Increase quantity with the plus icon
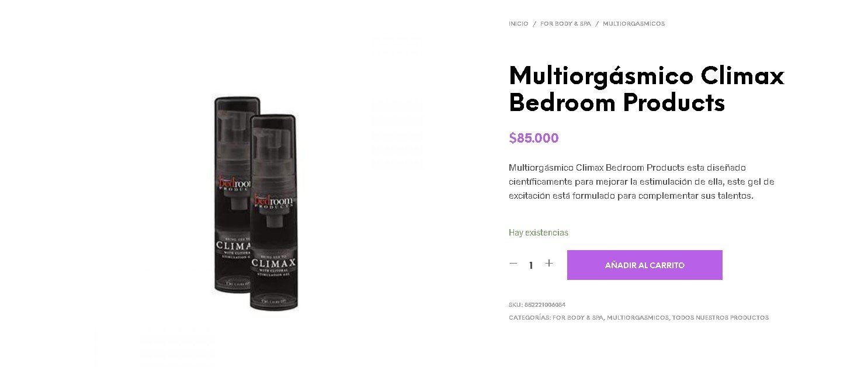The width and height of the screenshot is (868, 367). (549, 264)
